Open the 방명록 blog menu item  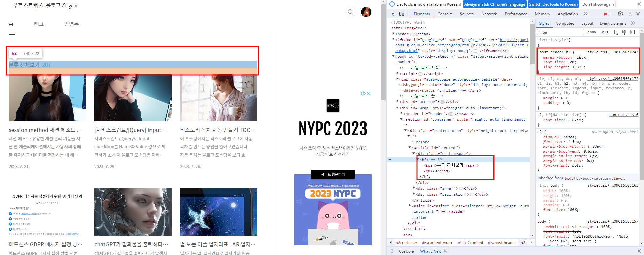[x=71, y=24]
